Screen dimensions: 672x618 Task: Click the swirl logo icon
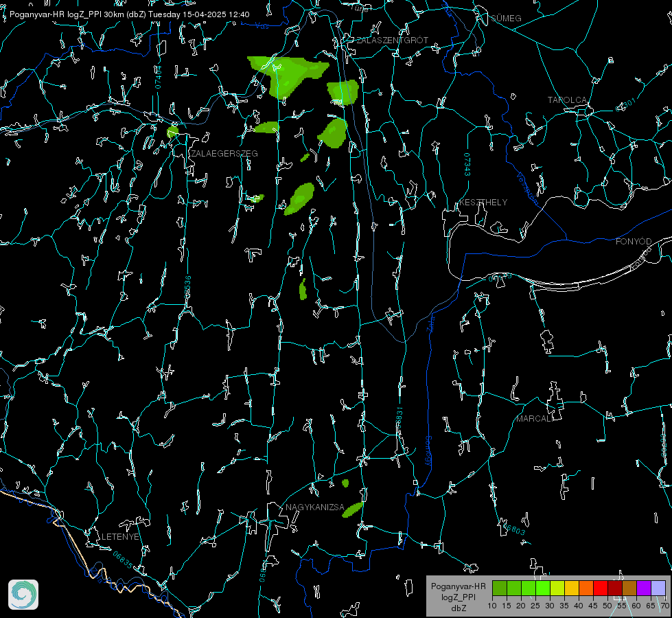pos(23,595)
